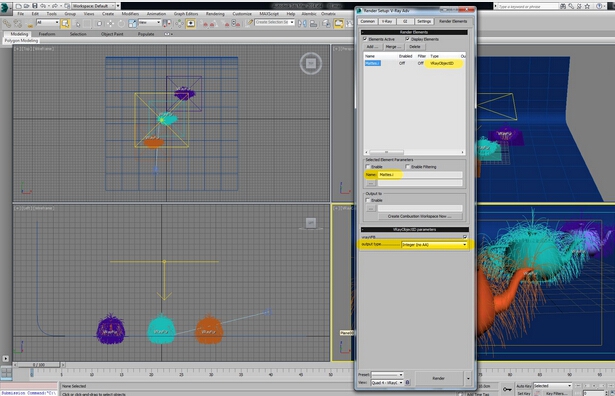
Task: Open the render View Quad 4 dropdown
Action: (387, 382)
